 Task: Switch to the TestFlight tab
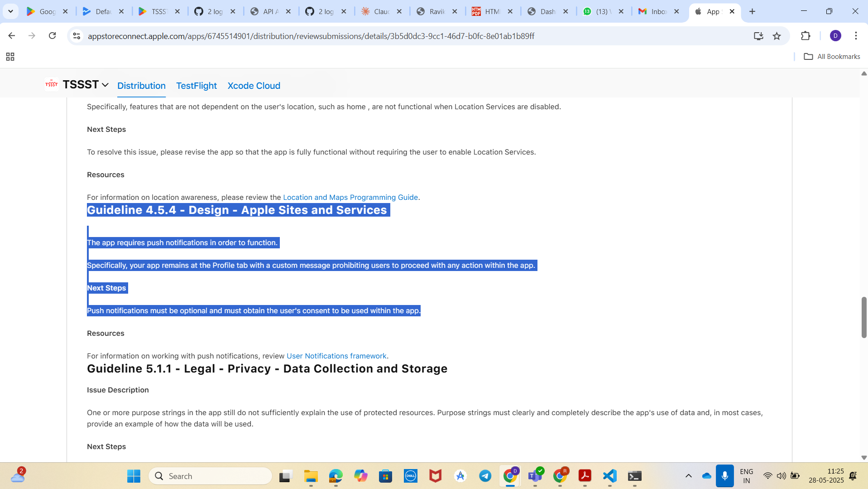coord(196,86)
